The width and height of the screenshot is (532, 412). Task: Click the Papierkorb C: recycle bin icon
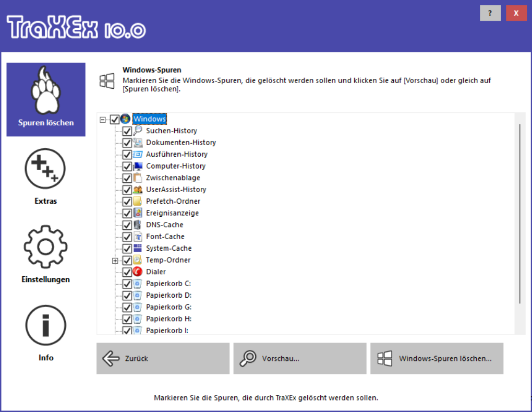pyautogui.click(x=137, y=283)
